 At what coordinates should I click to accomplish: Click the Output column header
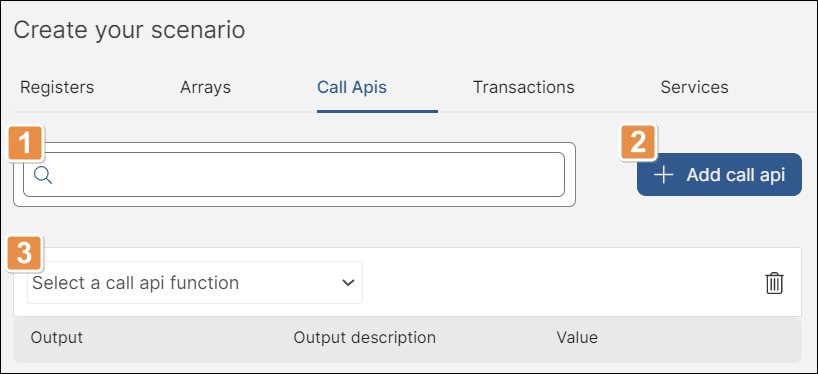click(57, 337)
